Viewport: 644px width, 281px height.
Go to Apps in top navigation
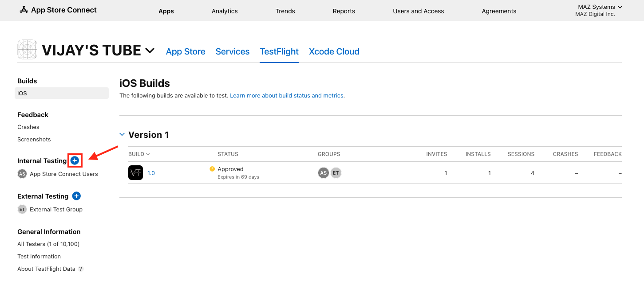click(166, 11)
